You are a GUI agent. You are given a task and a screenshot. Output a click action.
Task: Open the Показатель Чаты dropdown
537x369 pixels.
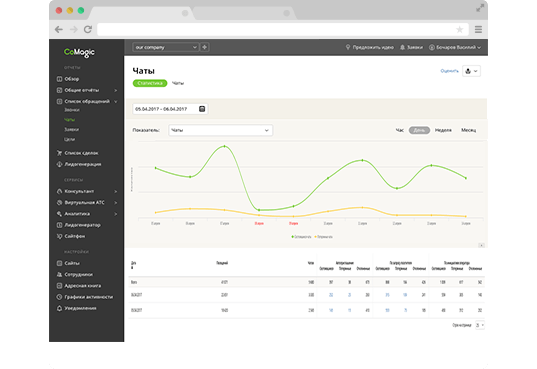pos(221,130)
